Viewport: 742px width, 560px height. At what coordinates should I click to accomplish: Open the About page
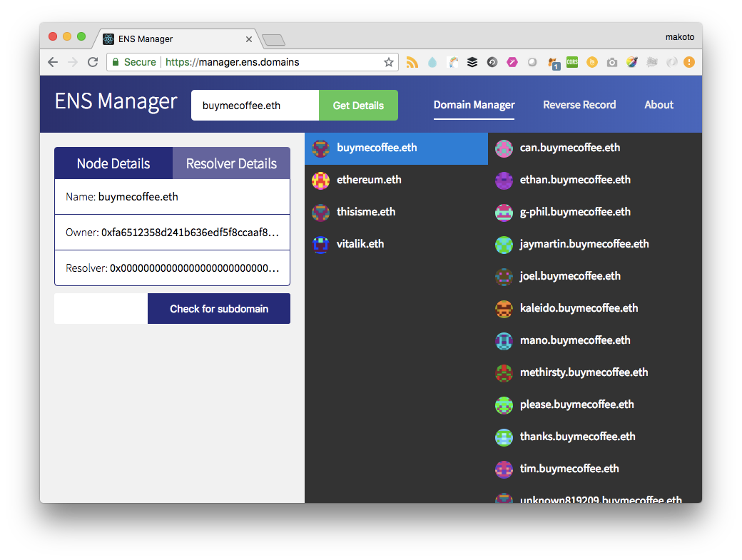point(659,105)
